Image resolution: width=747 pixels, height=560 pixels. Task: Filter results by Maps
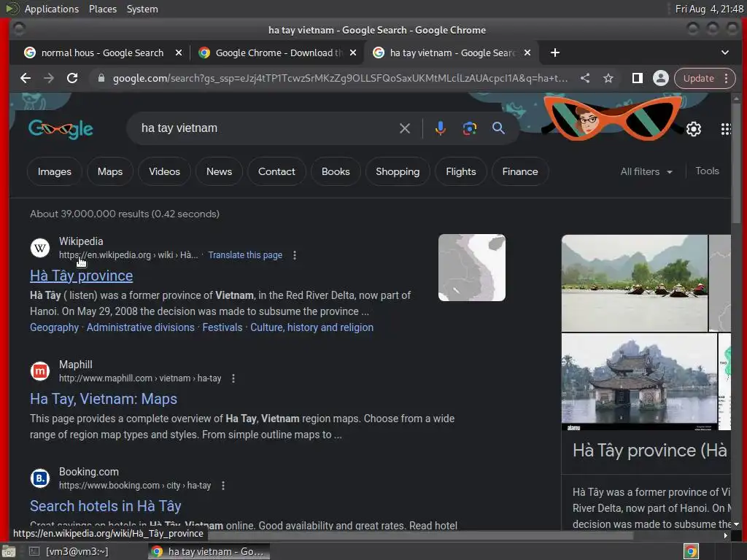[110, 171]
